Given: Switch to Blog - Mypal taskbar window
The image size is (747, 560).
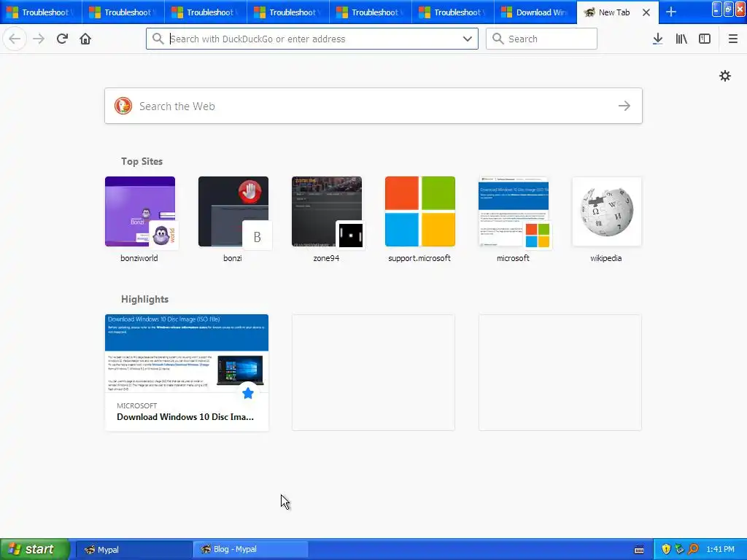Looking at the screenshot, I should 251,550.
